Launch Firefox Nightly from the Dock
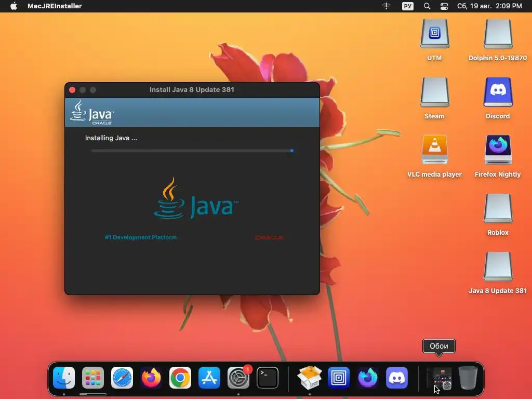 [x=368, y=377]
